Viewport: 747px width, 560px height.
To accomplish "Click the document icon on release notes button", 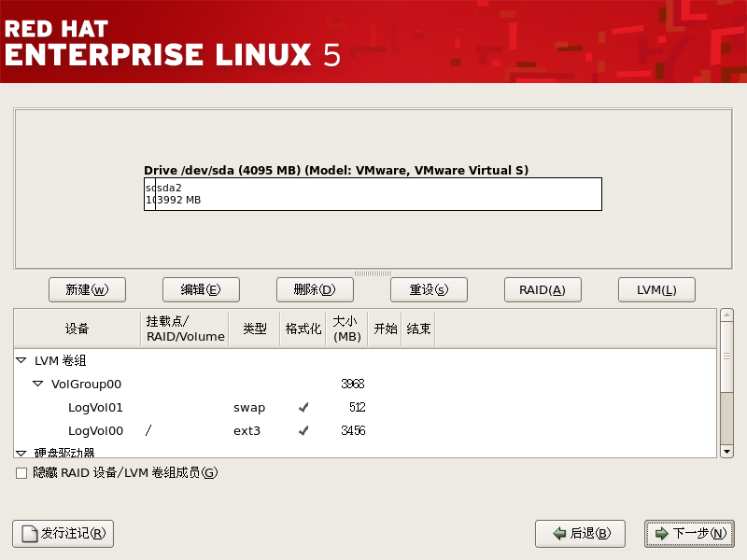I will (30, 534).
